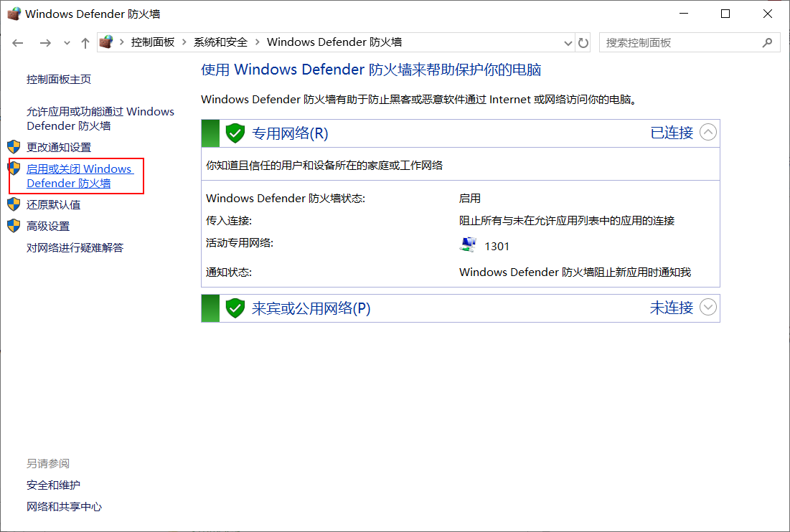
Task: Expand the chevron after 控制面板 breadcrumb
Action: pos(184,42)
